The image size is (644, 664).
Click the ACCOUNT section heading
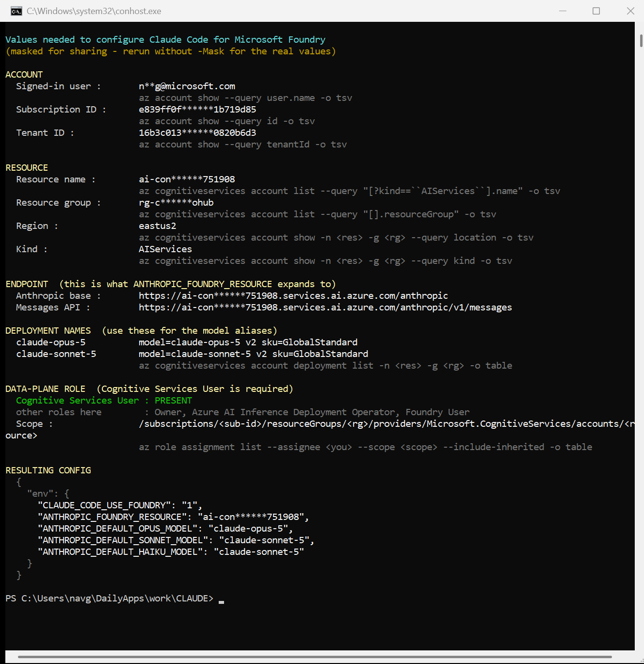(24, 75)
